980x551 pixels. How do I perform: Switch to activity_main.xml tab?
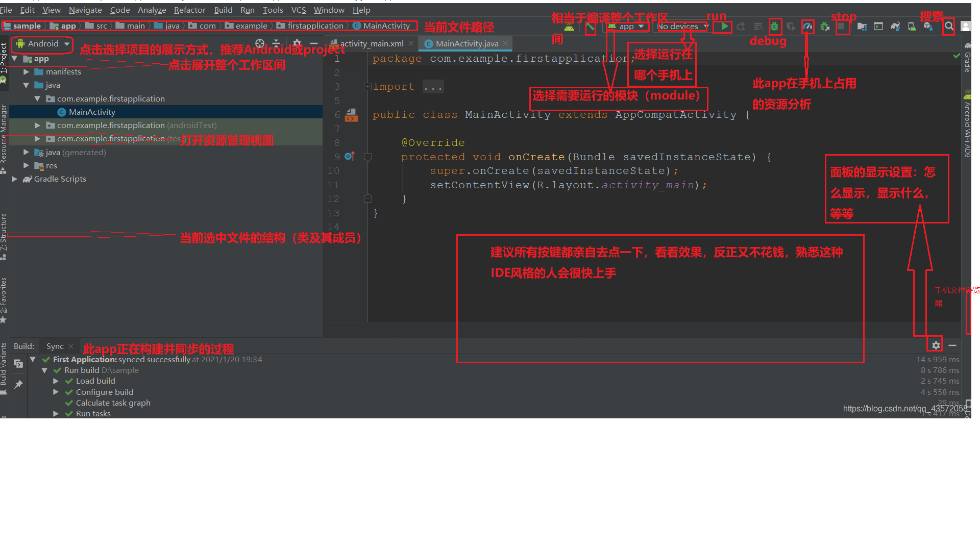point(372,44)
